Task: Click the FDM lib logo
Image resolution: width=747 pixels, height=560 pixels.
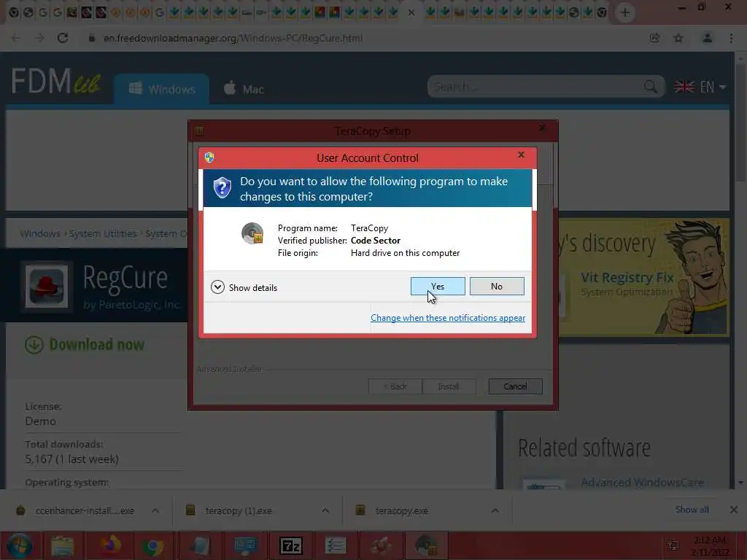Action: [55, 81]
